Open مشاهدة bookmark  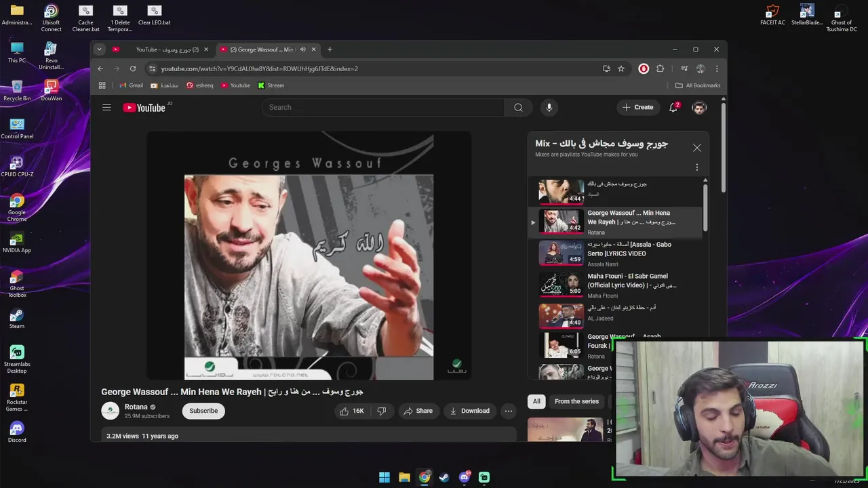164,85
